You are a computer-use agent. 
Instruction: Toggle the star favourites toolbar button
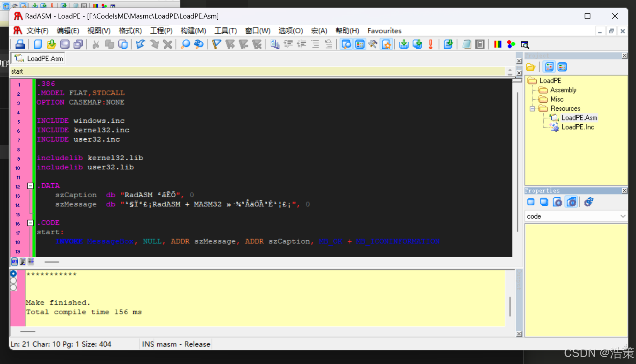386,44
